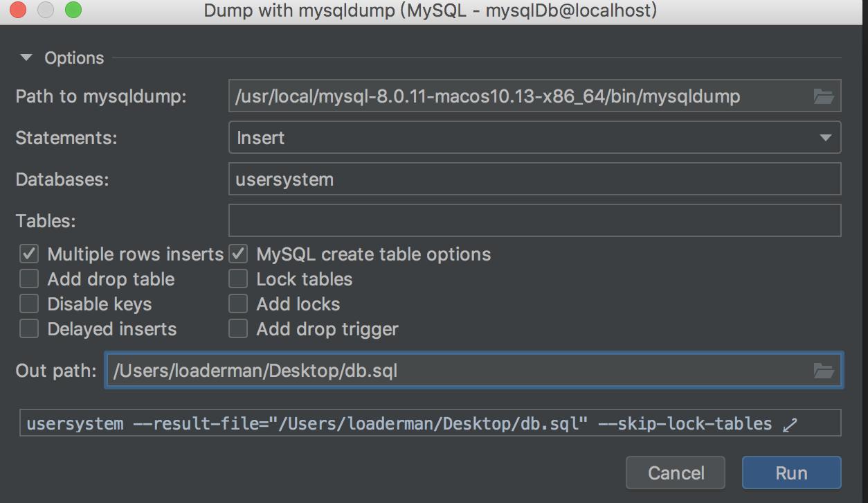Click the Options section label
The image size is (868, 503).
pos(74,58)
